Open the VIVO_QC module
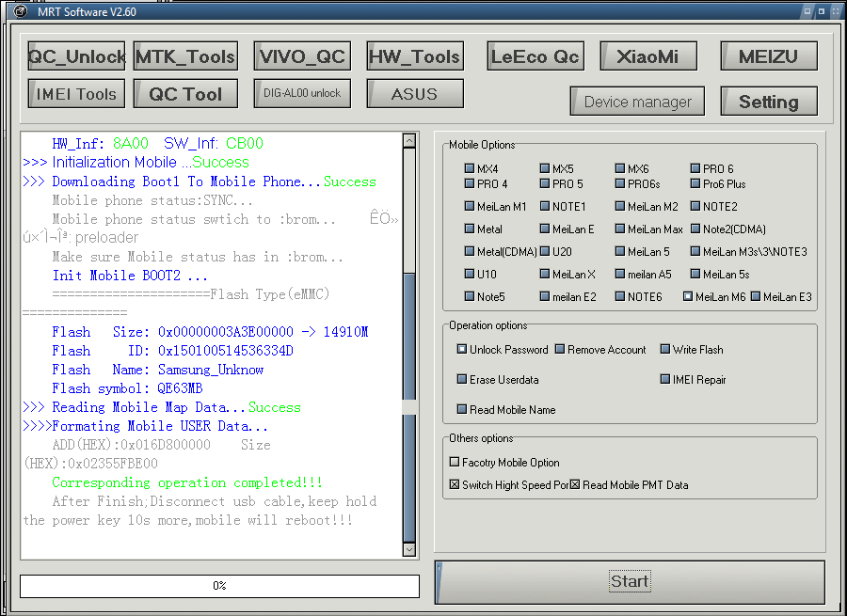The height and width of the screenshot is (616, 847). tap(302, 56)
